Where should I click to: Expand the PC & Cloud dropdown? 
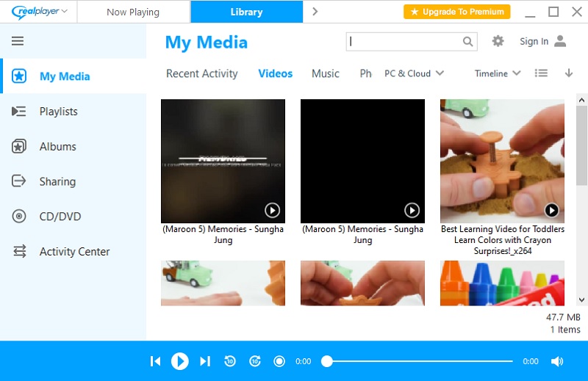(414, 73)
